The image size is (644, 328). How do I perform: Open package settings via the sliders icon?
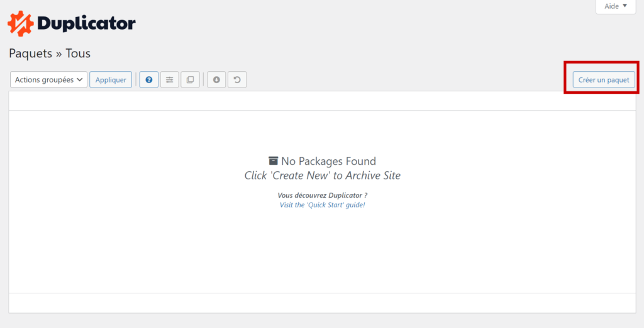(170, 80)
